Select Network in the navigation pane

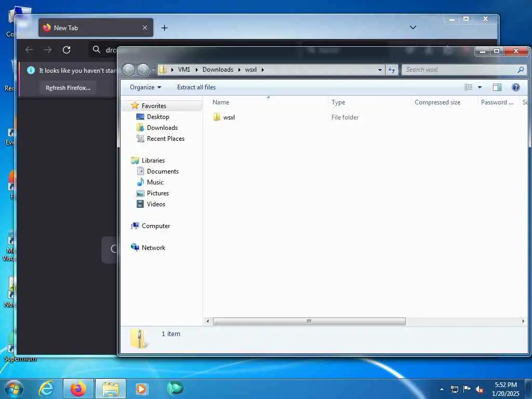153,248
